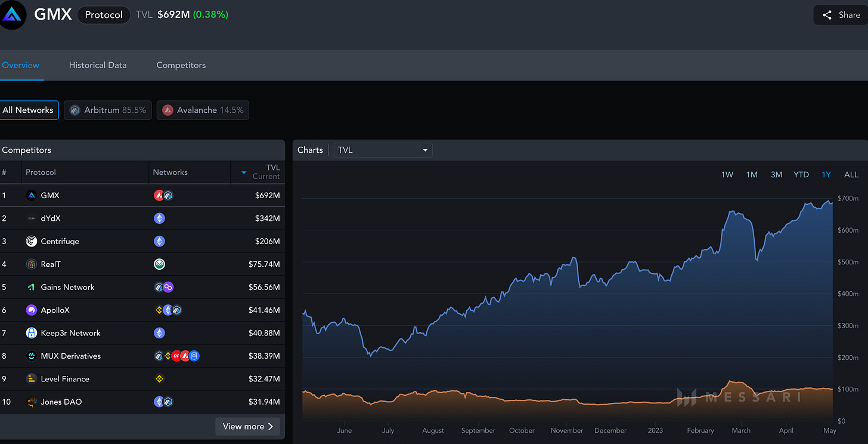Click the GMX protocol icon in table
Image resolution: width=868 pixels, height=444 pixels.
click(32, 195)
